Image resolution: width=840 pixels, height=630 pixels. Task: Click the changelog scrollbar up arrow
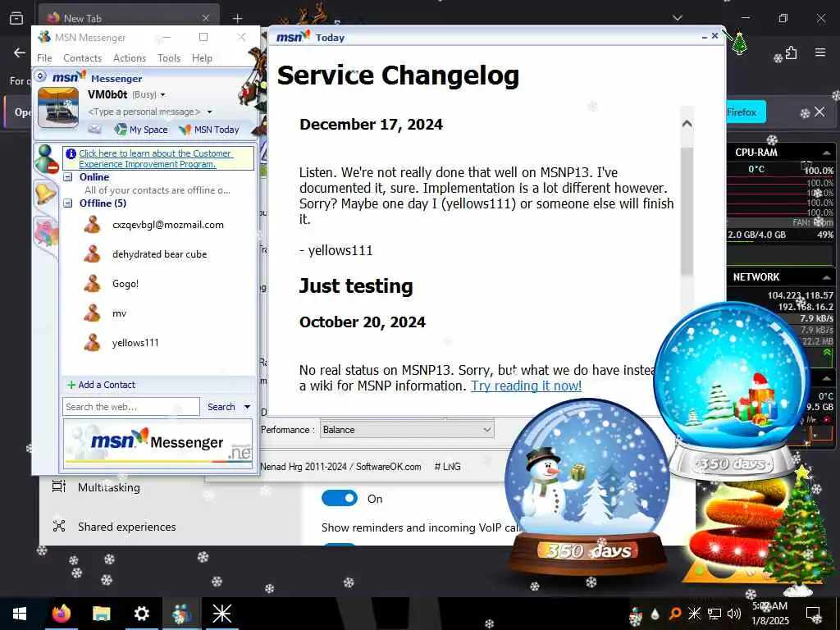tap(687, 124)
